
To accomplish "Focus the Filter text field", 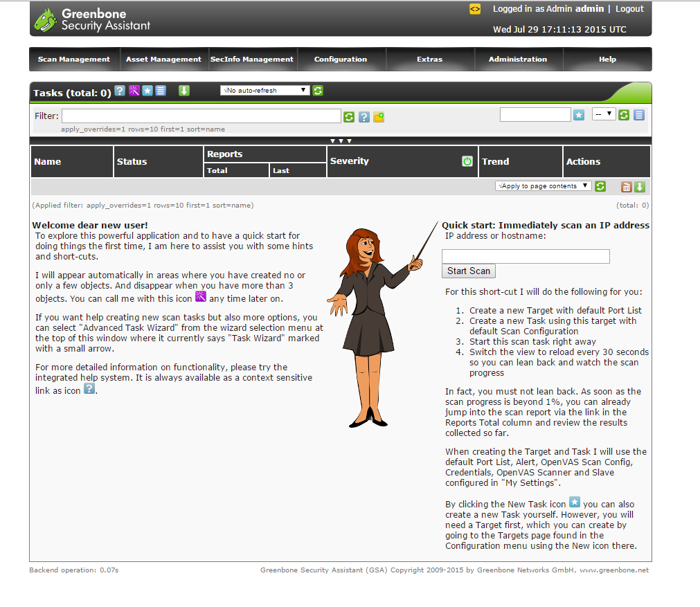I will tap(201, 116).
